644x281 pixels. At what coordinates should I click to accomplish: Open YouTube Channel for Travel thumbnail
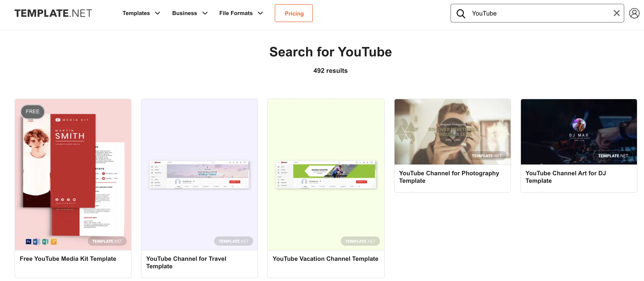click(199, 174)
